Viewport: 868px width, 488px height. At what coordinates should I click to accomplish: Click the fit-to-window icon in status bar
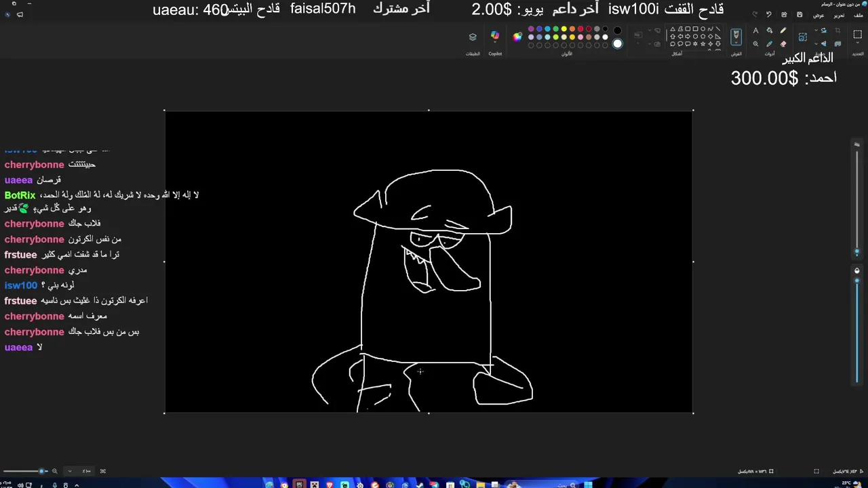(x=103, y=471)
